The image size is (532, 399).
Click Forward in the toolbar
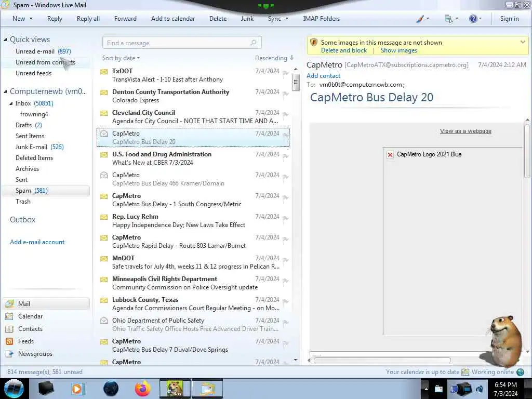click(x=125, y=19)
